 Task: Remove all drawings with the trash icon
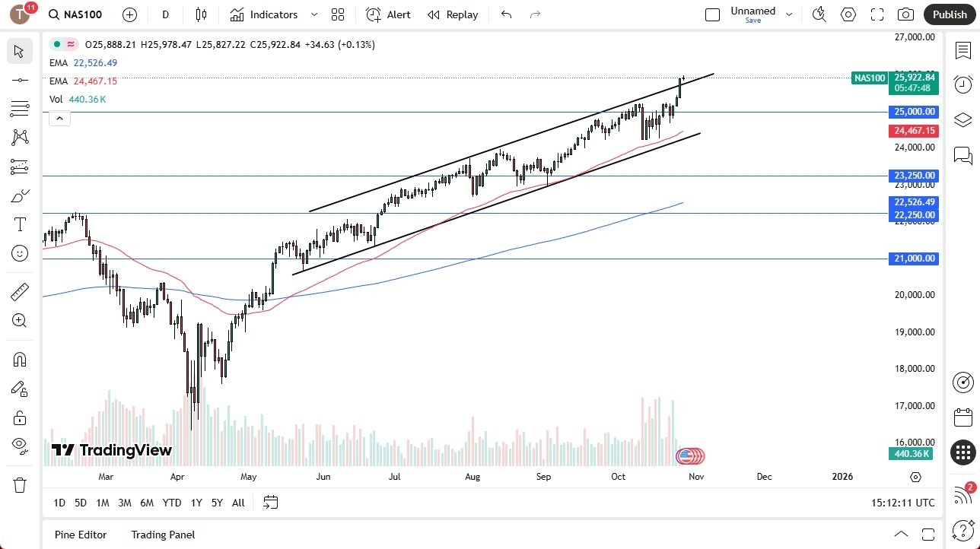(x=19, y=484)
